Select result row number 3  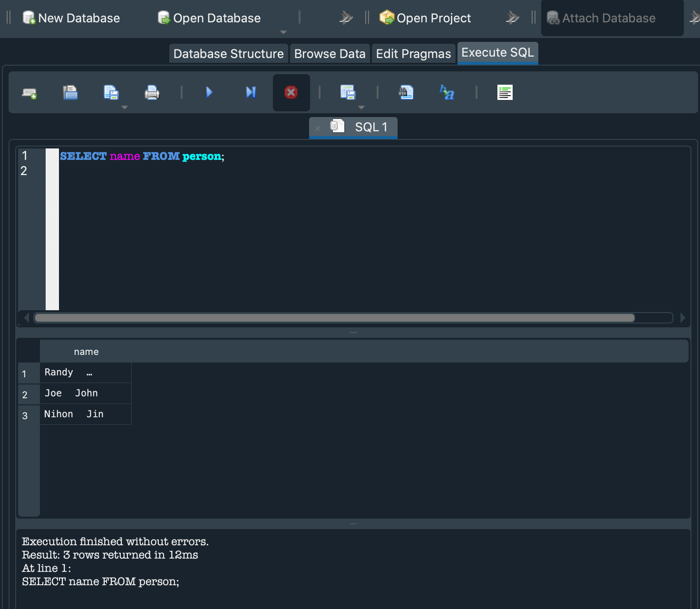point(29,416)
